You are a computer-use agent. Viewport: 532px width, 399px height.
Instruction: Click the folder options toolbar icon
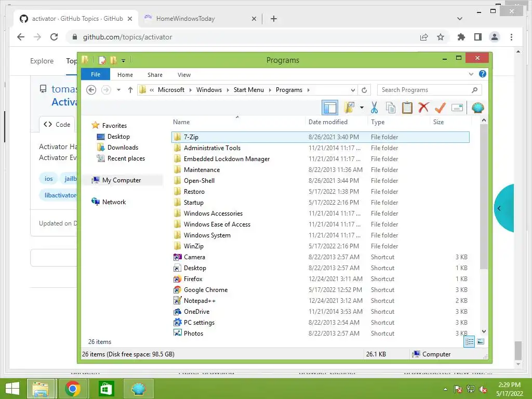349,108
